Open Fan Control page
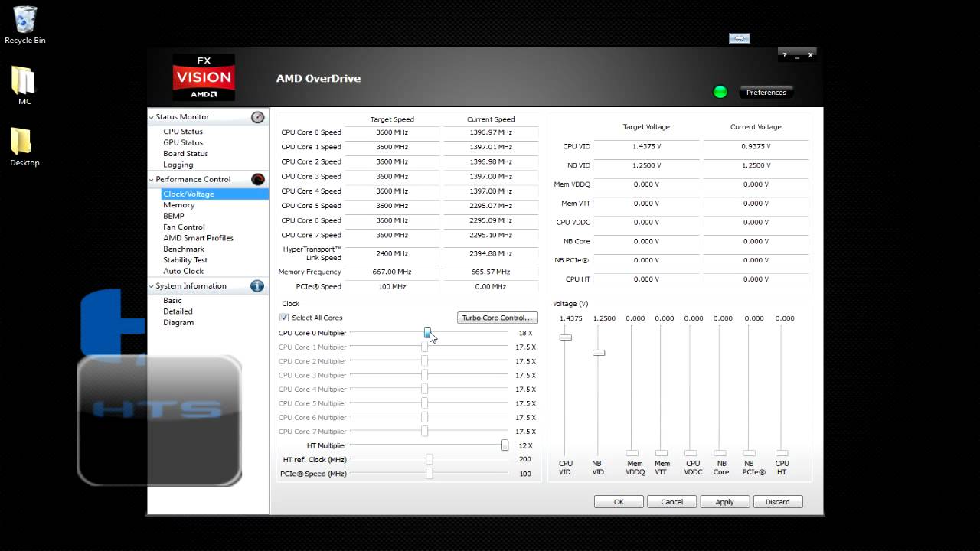The image size is (980, 551). (184, 227)
